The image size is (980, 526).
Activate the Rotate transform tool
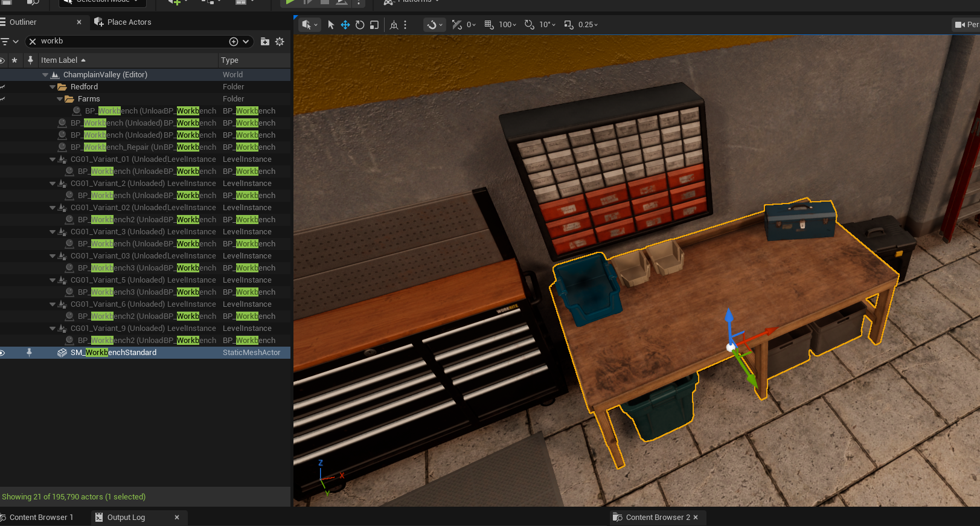click(360, 25)
